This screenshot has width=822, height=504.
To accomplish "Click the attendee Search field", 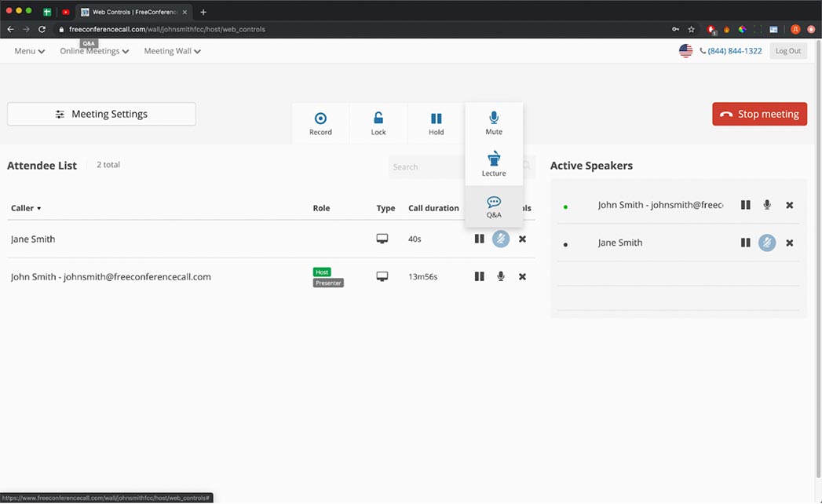I will (428, 166).
